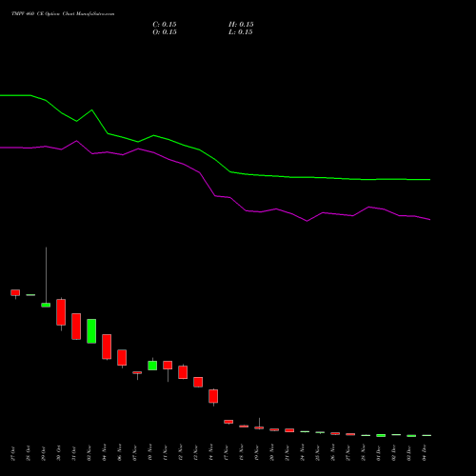The width and height of the screenshot is (476, 476).
Task: Click the '28 Nov' date label
Action: (364, 453)
